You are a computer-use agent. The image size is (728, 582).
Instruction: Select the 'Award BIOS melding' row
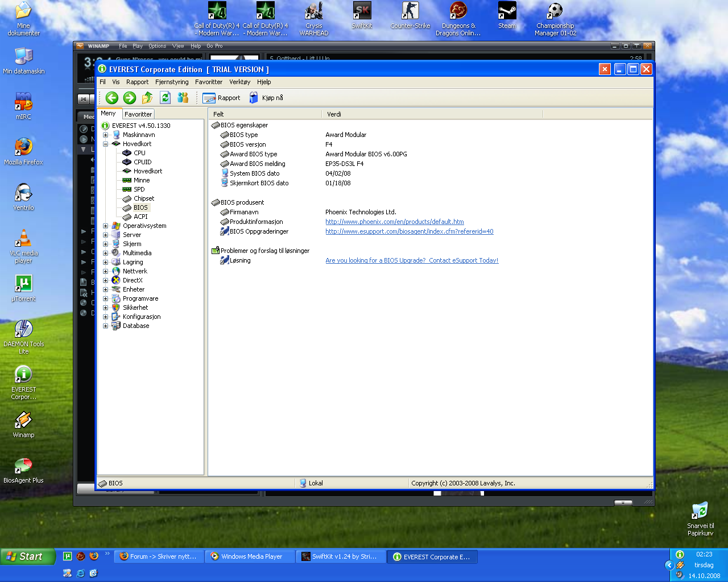tap(430, 164)
